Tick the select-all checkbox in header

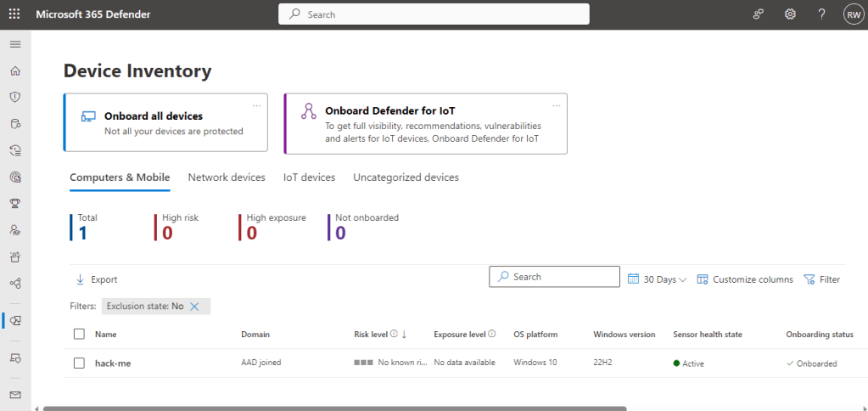tap(79, 335)
